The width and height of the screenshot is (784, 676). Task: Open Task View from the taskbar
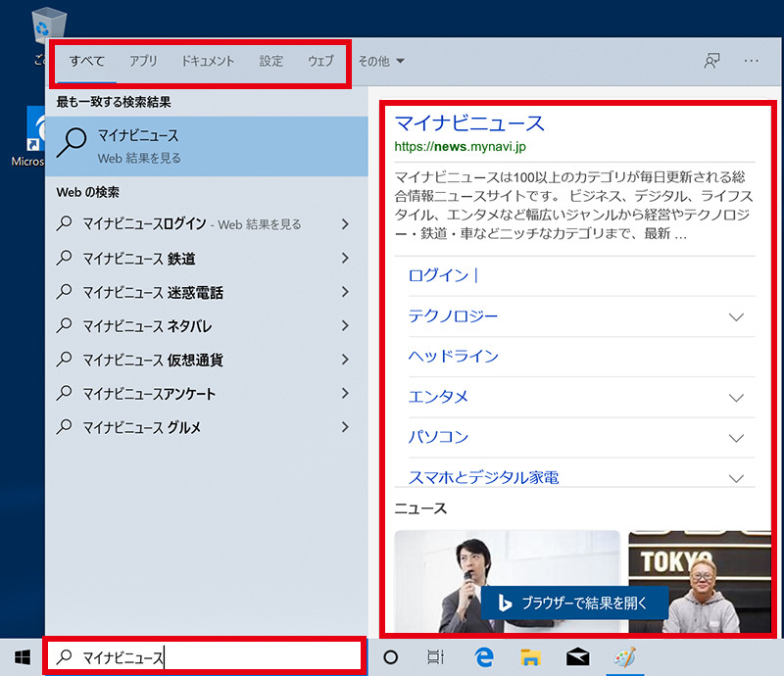[x=435, y=657]
